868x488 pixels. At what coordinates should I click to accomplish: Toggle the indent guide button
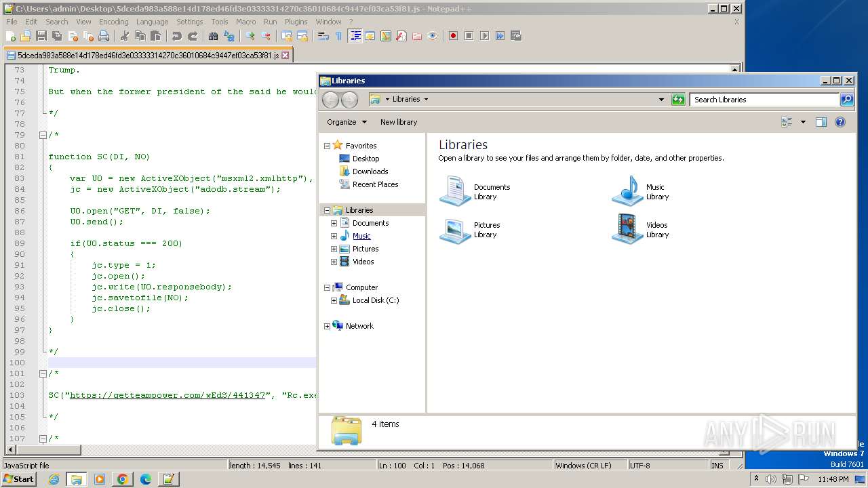(x=355, y=36)
